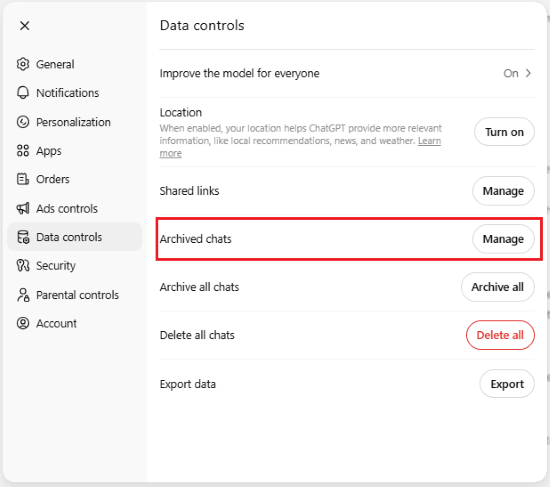Click the Export data label

point(188,384)
